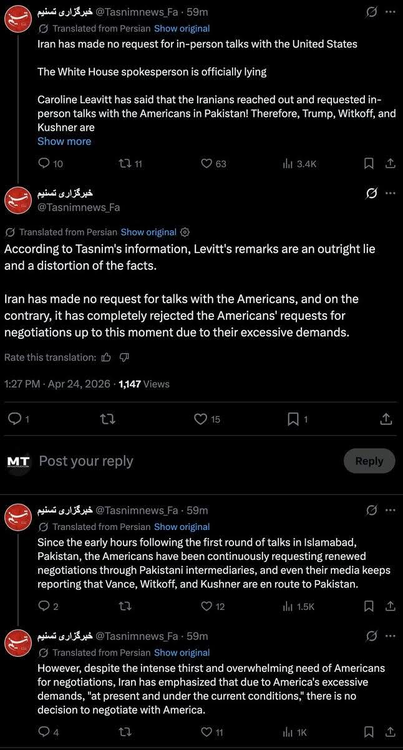The image size is (403, 750).
Task: Open Tasnim avatar on the main post
Action: pyautogui.click(x=18, y=200)
